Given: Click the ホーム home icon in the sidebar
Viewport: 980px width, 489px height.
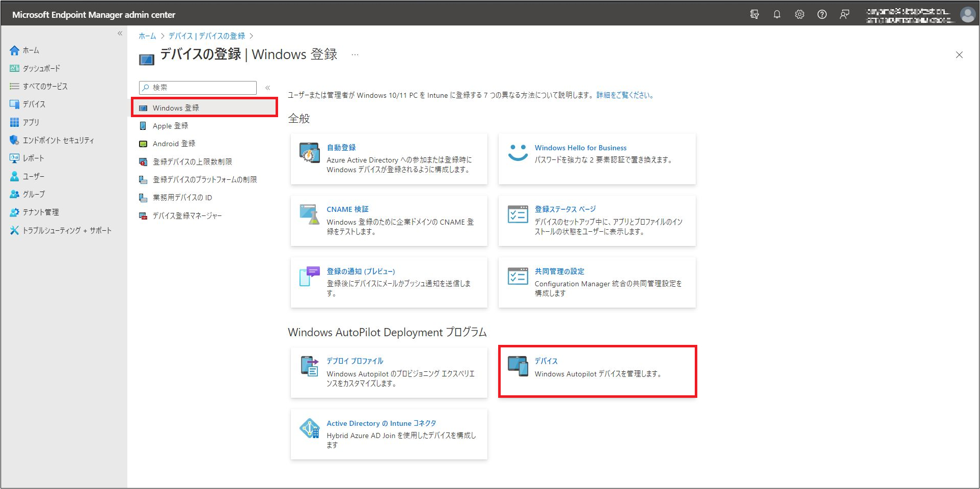Looking at the screenshot, I should (x=14, y=50).
